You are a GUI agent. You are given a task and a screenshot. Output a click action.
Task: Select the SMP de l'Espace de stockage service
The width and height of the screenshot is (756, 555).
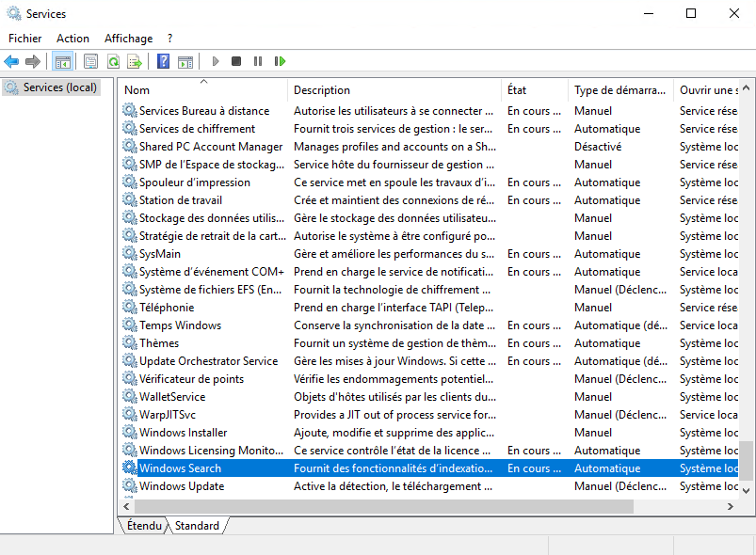[429, 165]
